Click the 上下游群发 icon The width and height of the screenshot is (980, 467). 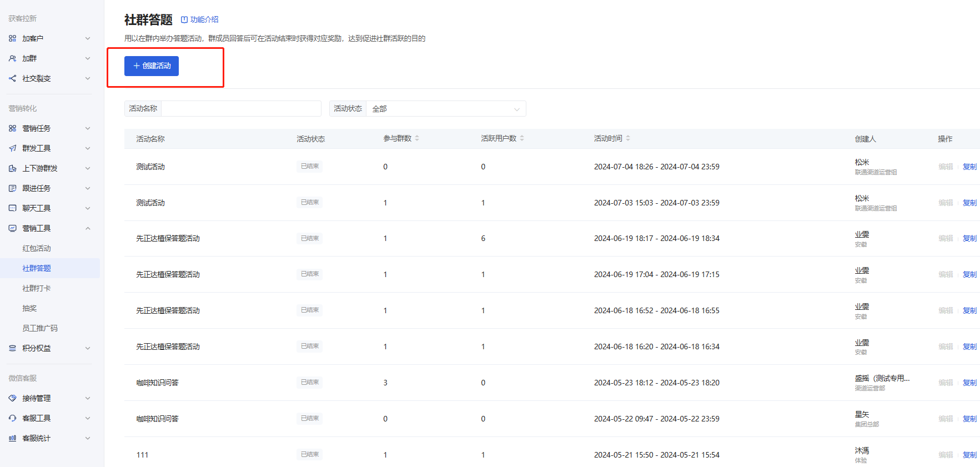(x=12, y=168)
